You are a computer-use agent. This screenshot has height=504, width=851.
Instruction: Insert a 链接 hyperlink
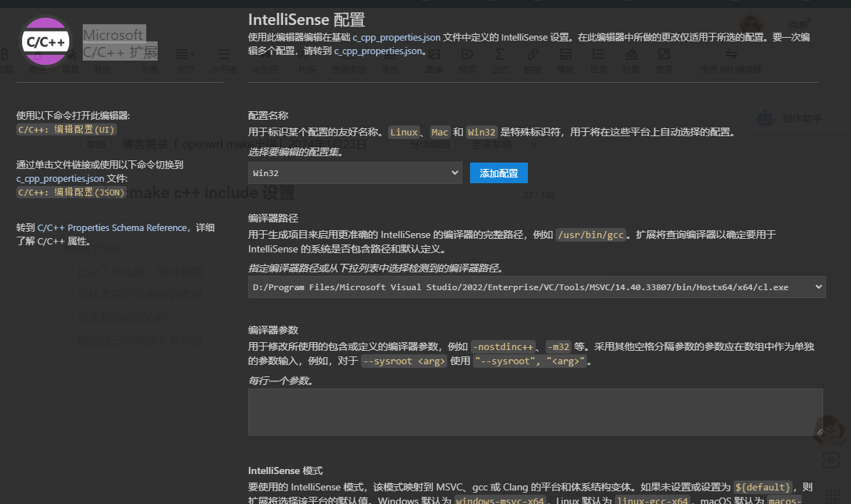[x=534, y=58]
